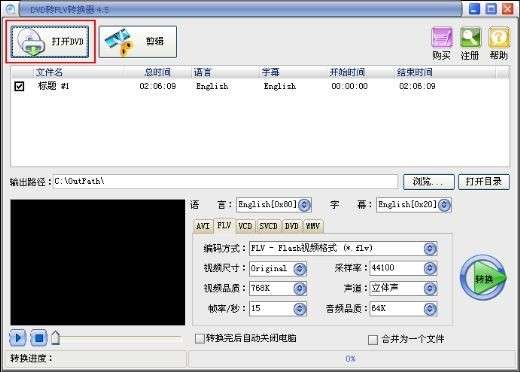
Task: Open the 帮助 help question icon
Action: 499,43
